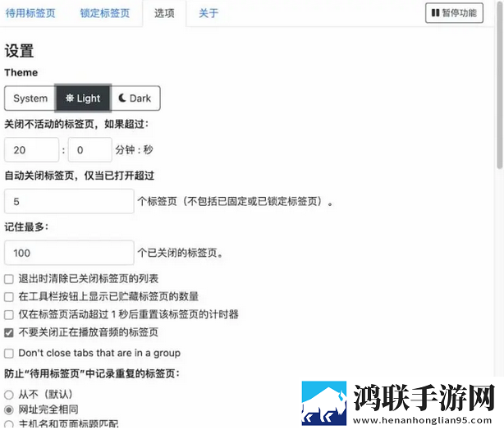Choose the 主机名和页面标题匹配 radio option
This screenshot has height=430, width=504.
[x=9, y=424]
